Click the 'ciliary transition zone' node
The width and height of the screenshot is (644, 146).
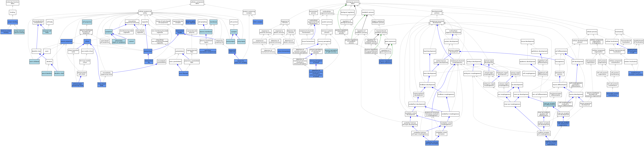(x=73, y=51)
